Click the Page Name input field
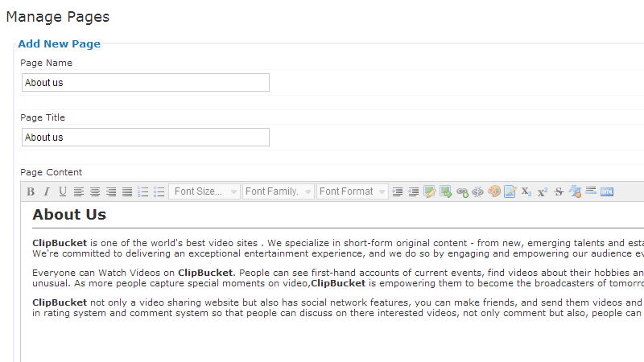Screen dimensions: 644x362 click(x=146, y=83)
